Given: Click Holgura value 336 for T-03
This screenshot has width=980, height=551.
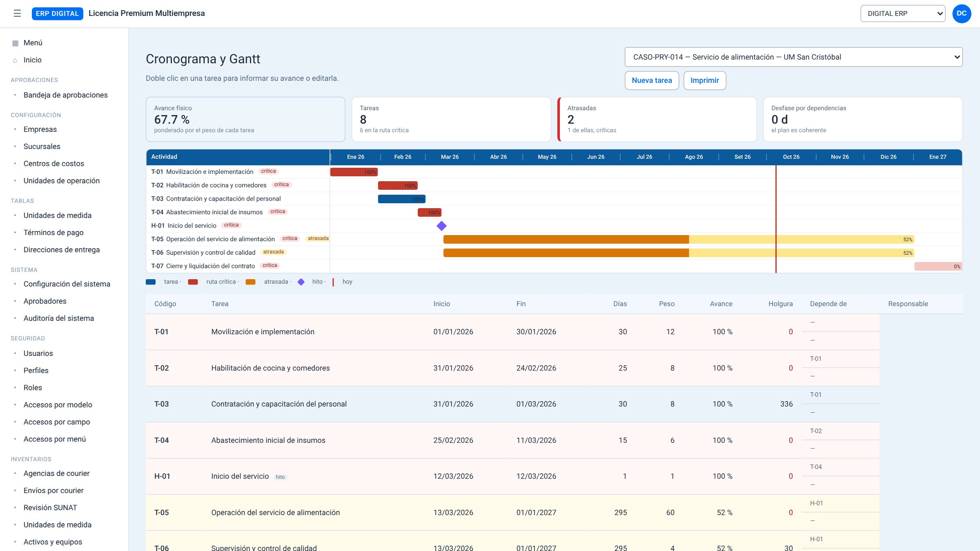Looking at the screenshot, I should coord(786,404).
